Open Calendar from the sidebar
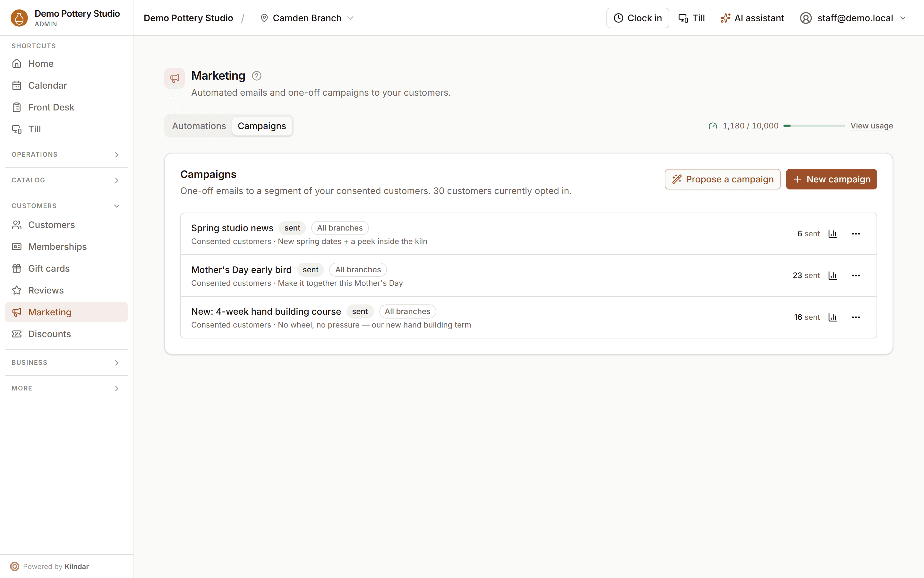Viewport: 924px width, 578px height. point(66,85)
